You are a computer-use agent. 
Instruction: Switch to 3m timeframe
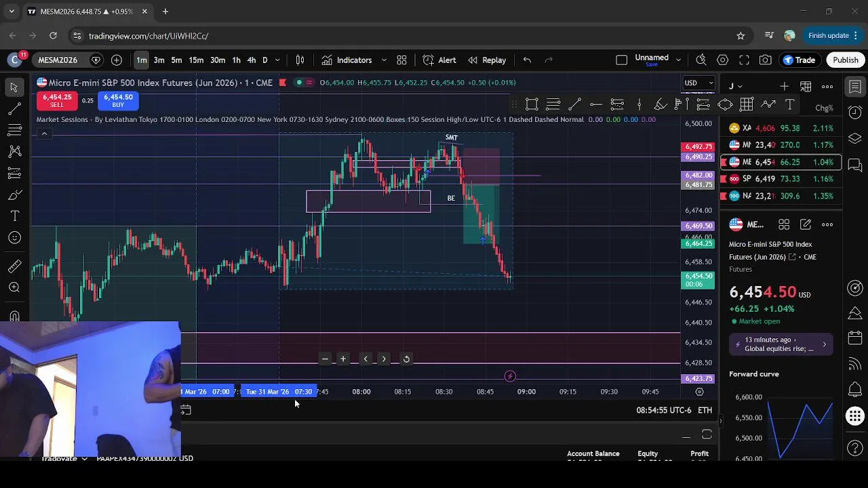coord(159,60)
